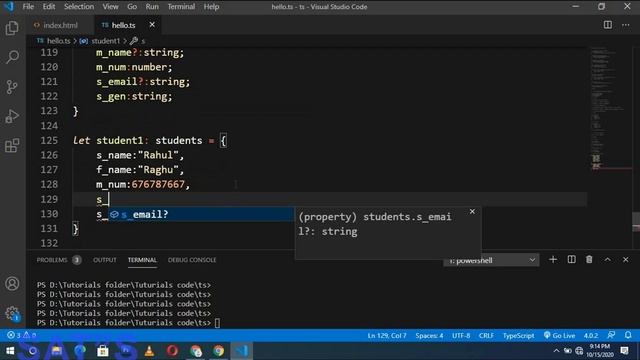This screenshot has width=640, height=360.
Task: Open the Go menu
Action: [132, 7]
